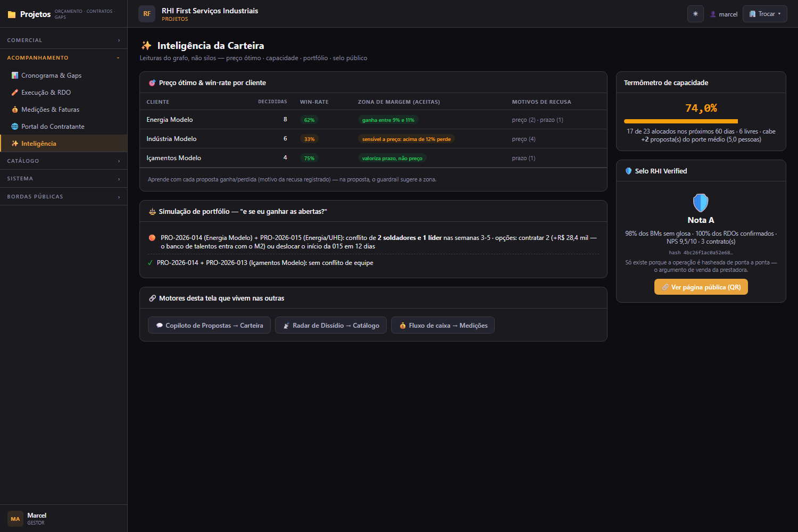Open Radar de Dissídio → Catálogo
Viewport: 798px width, 532px height.
pos(331,326)
